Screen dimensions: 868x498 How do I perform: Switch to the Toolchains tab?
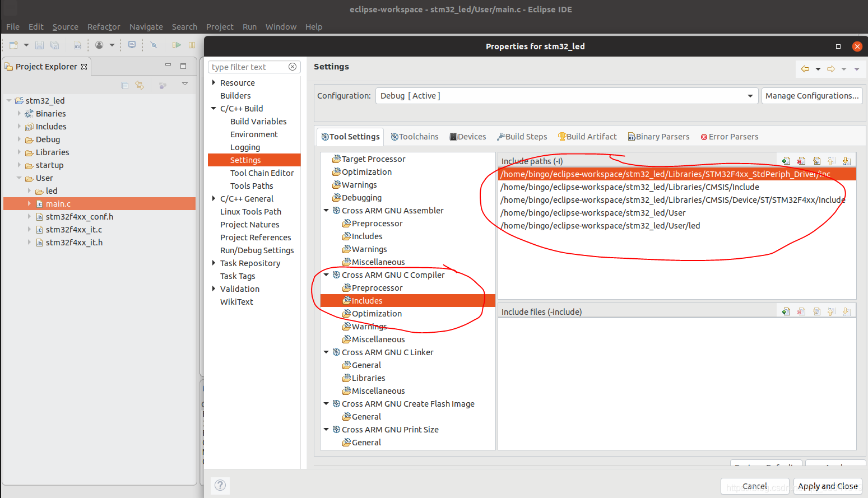pyautogui.click(x=415, y=137)
